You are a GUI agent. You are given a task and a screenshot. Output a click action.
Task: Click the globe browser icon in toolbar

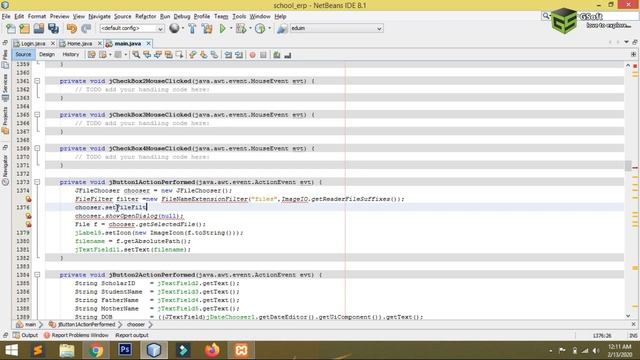[x=174, y=28]
